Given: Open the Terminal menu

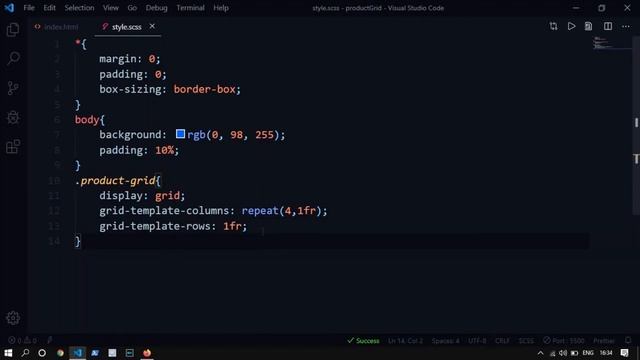Looking at the screenshot, I should coord(190,8).
